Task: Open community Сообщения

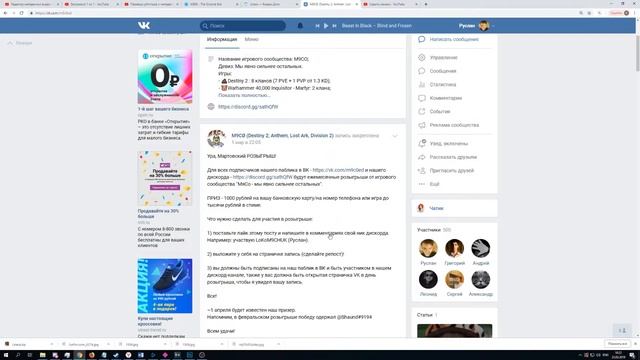Action: click(443, 71)
